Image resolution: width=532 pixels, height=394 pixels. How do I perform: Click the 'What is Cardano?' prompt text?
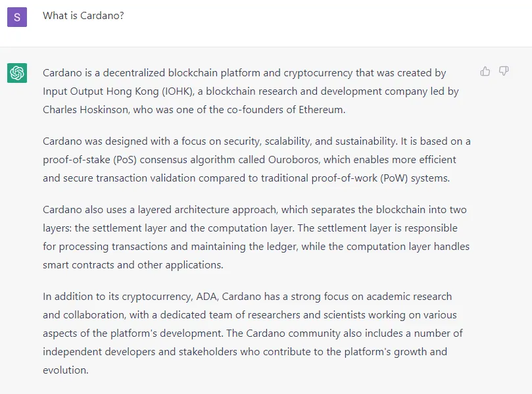(84, 16)
